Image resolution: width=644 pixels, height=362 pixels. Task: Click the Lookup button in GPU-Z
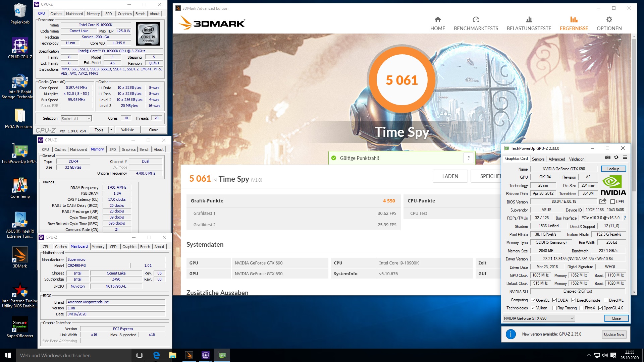(x=613, y=169)
